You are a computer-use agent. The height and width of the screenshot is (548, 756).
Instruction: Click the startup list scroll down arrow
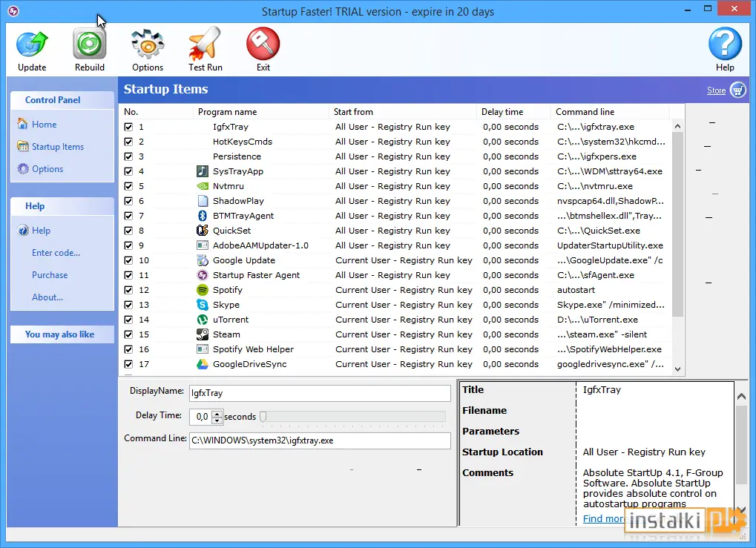tap(677, 369)
